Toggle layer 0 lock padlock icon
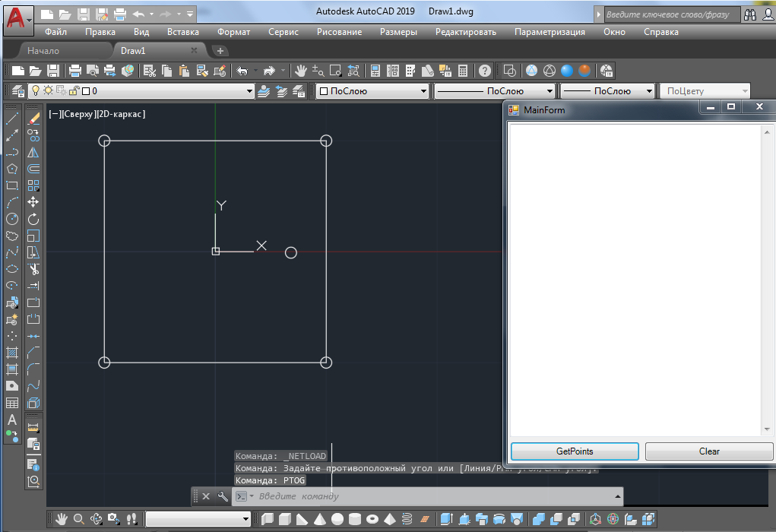This screenshot has height=532, width=776. pos(74,90)
